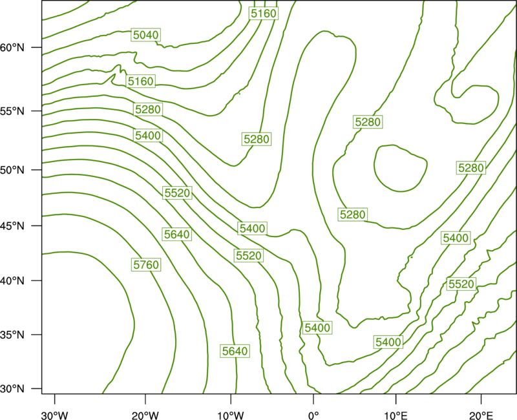Click the 5160 label just below 5040
The height and width of the screenshot is (420, 517).
[141, 81]
